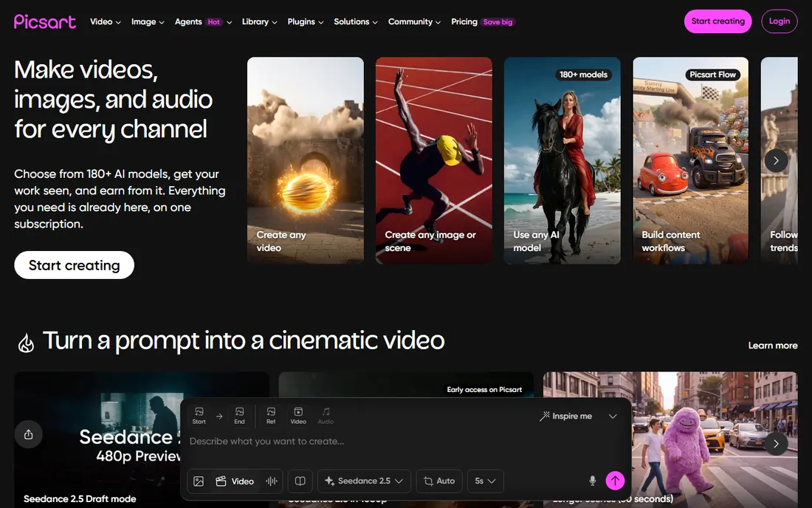The height and width of the screenshot is (508, 812).
Task: Open the Pricing link
Action: [464, 21]
